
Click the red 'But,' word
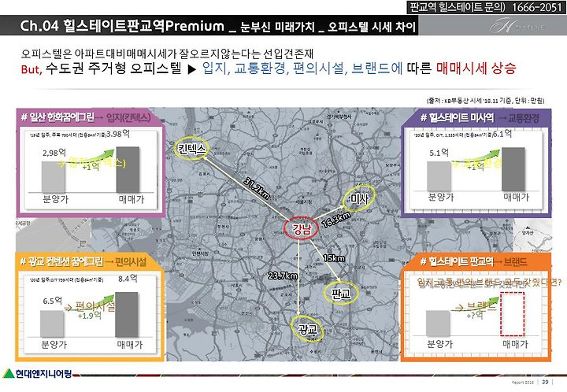pos(31,69)
